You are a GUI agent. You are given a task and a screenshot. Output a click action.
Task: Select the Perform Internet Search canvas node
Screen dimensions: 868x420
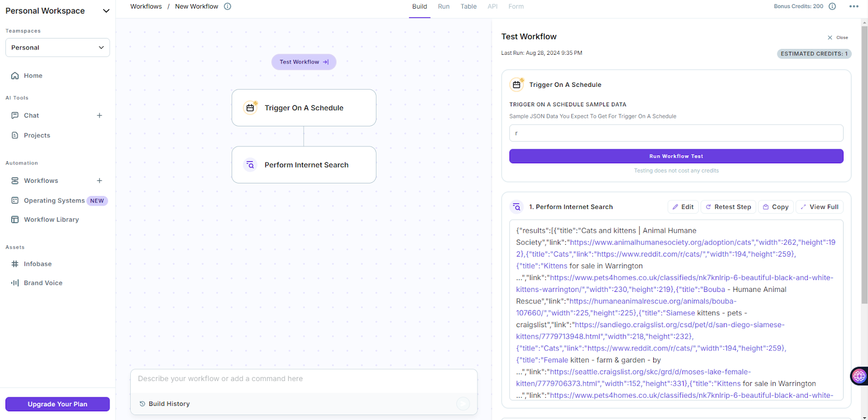point(304,165)
